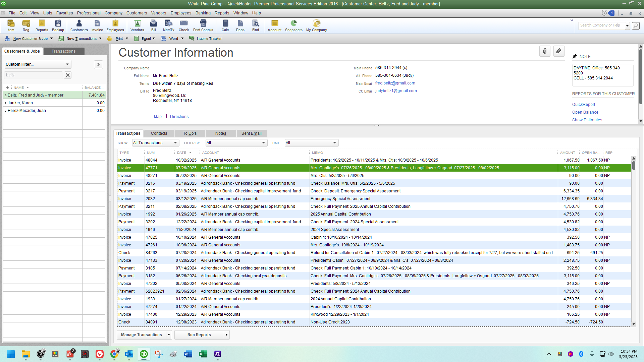Click the Backup toolbar icon
Image resolution: width=644 pixels, height=362 pixels.
[58, 25]
